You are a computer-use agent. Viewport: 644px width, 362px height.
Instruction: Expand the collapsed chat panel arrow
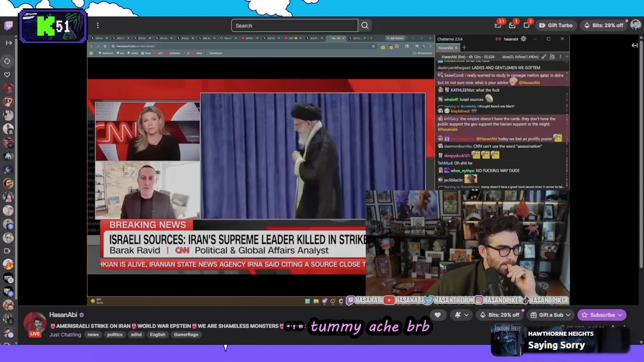pyautogui.click(x=634, y=45)
